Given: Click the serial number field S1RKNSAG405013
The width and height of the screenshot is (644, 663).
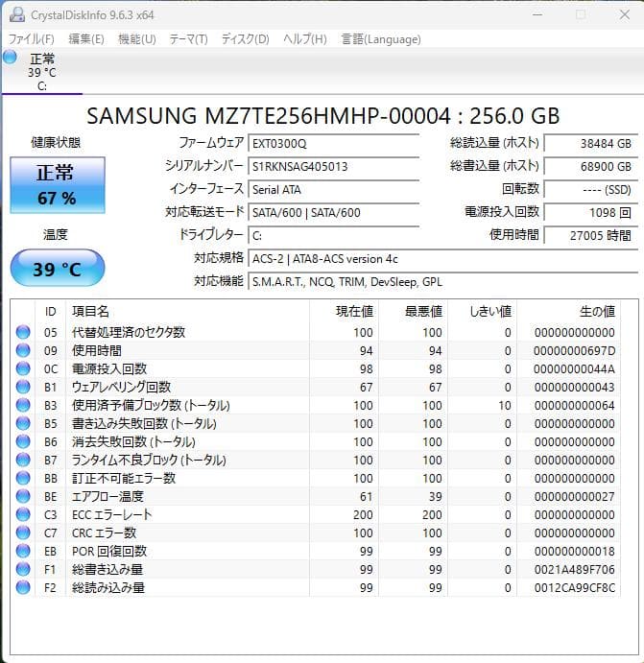Looking at the screenshot, I should click(x=334, y=166).
